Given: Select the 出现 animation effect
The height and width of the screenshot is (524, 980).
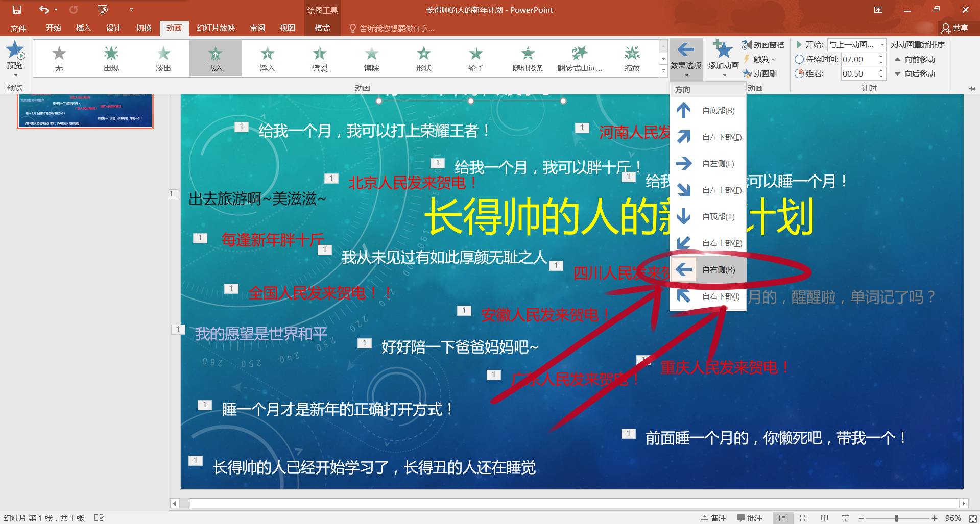Looking at the screenshot, I should click(111, 59).
